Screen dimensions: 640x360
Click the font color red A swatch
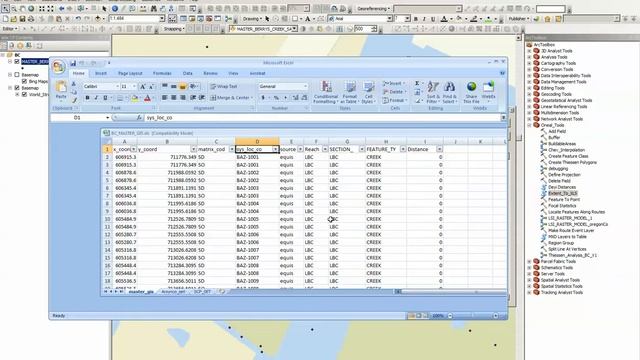coord(147,98)
